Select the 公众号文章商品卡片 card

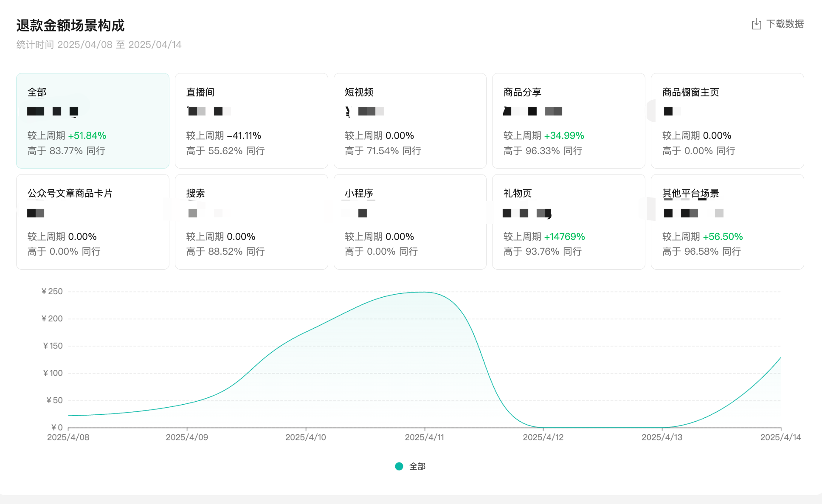click(93, 222)
